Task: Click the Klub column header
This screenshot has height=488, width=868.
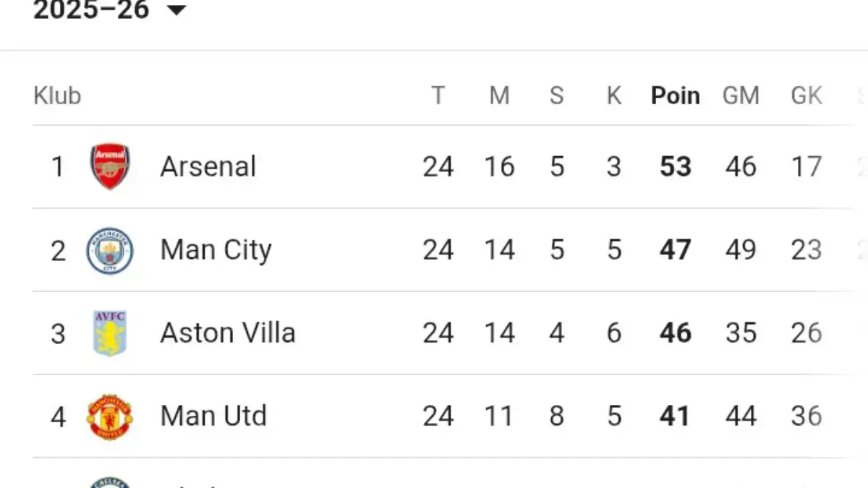Action: click(56, 95)
